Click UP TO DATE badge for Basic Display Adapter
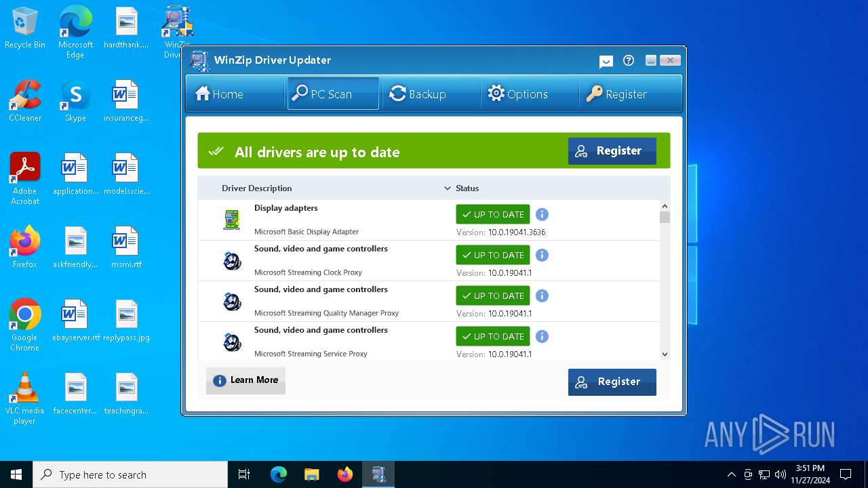Image resolution: width=868 pixels, height=488 pixels. click(493, 214)
